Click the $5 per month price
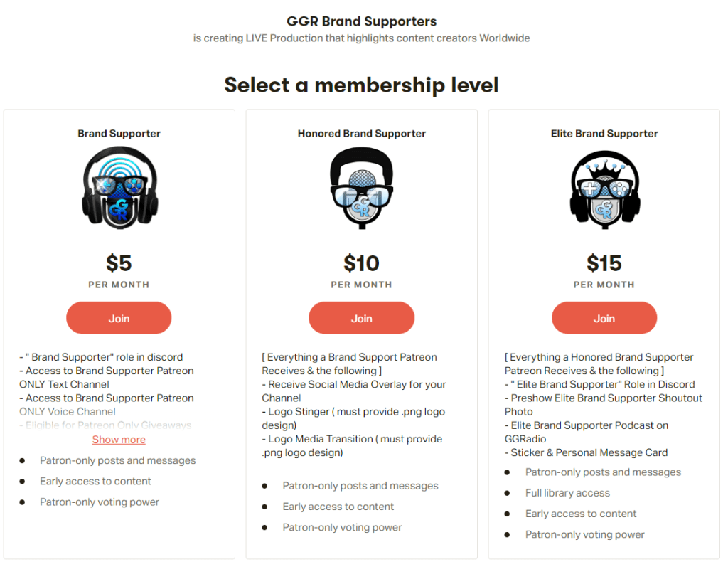728x562 pixels. pos(119,264)
